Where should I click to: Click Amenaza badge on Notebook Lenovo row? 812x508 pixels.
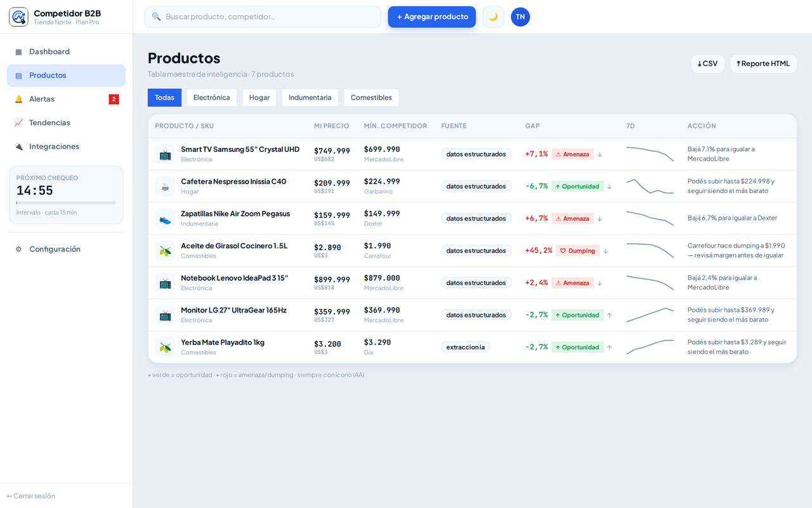[x=572, y=283]
